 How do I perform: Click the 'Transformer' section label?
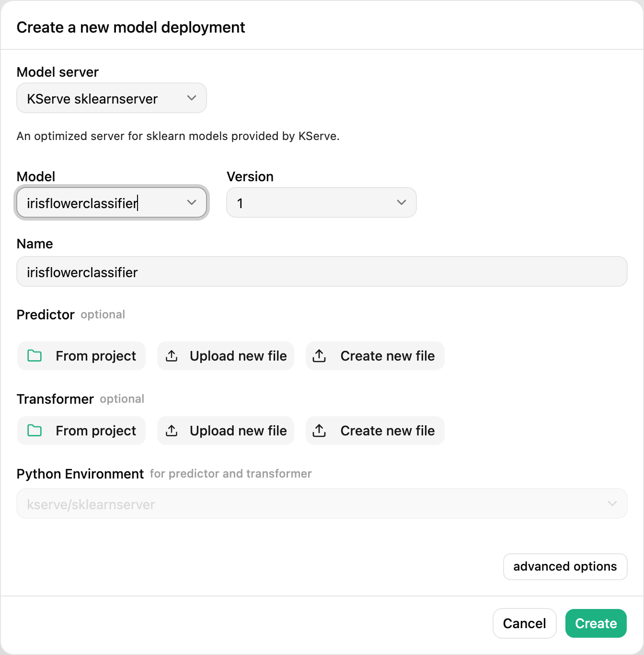pos(55,399)
